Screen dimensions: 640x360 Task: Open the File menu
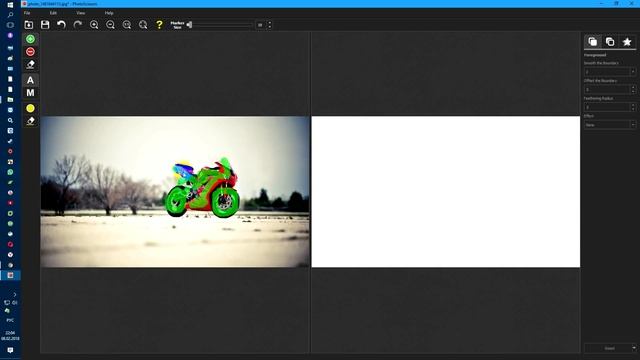tap(27, 13)
